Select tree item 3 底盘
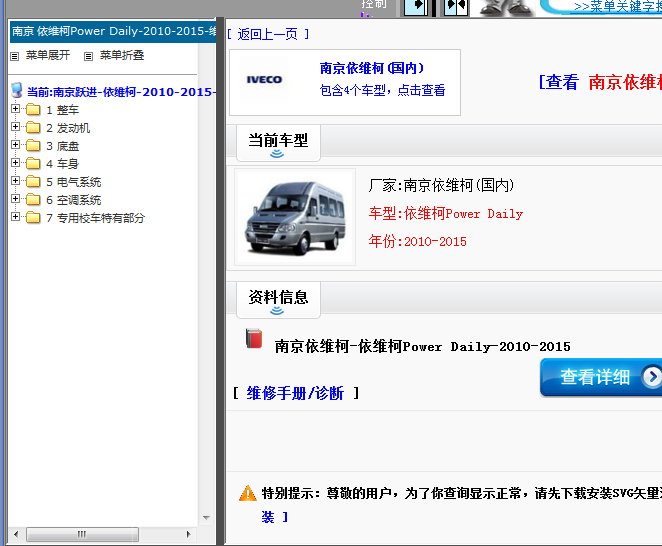662x546 pixels. tap(62, 146)
